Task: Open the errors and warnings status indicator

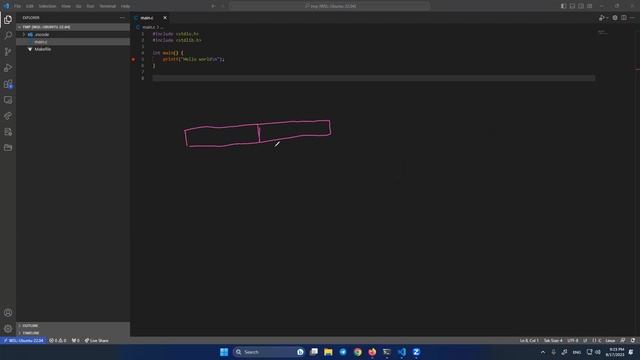Action: click(58, 340)
